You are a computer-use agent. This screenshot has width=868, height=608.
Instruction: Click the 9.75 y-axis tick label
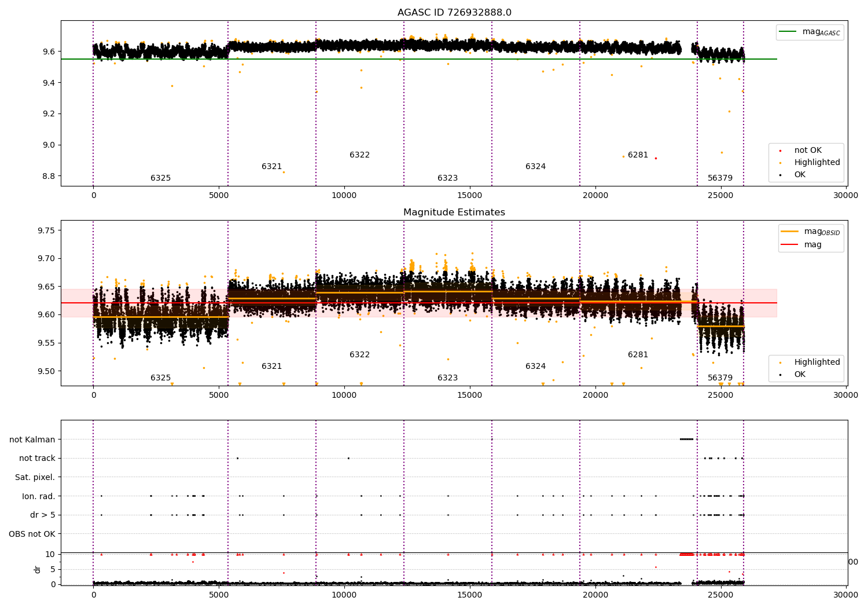point(47,230)
